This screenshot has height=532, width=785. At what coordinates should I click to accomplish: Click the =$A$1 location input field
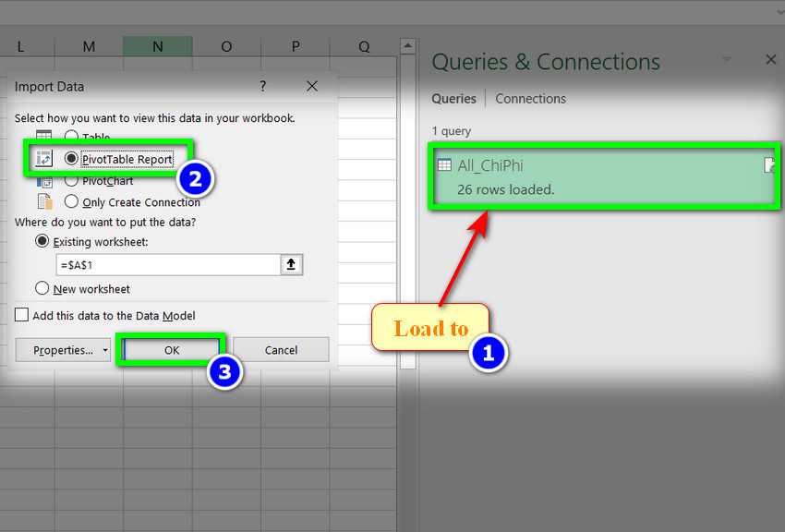(168, 264)
